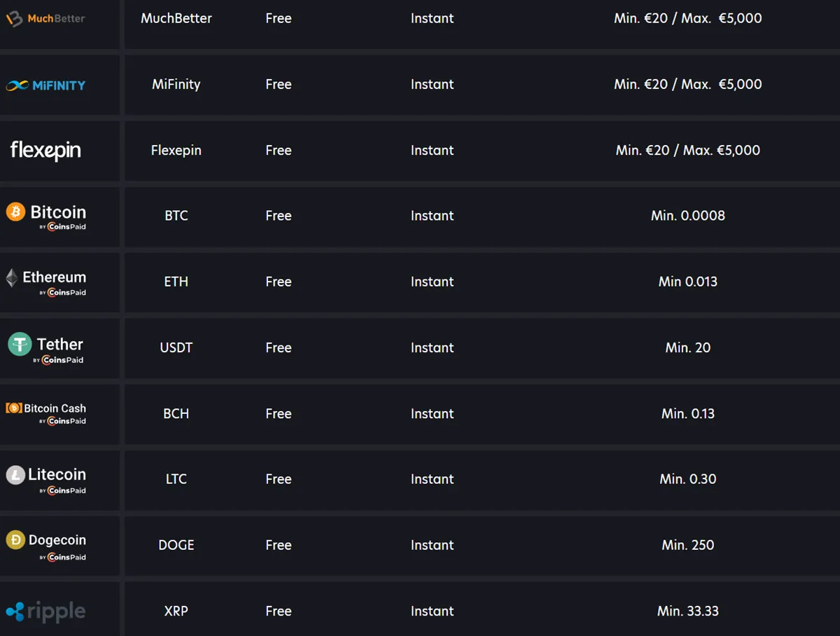Click the BTC method name
The image size is (840, 636).
[x=176, y=216]
